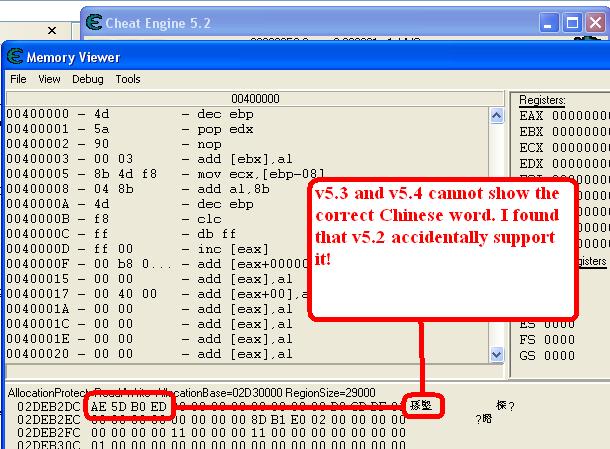Image resolution: width=610 pixels, height=449 pixels.
Task: Click the RegionSize=29000 info text
Action: point(330,393)
